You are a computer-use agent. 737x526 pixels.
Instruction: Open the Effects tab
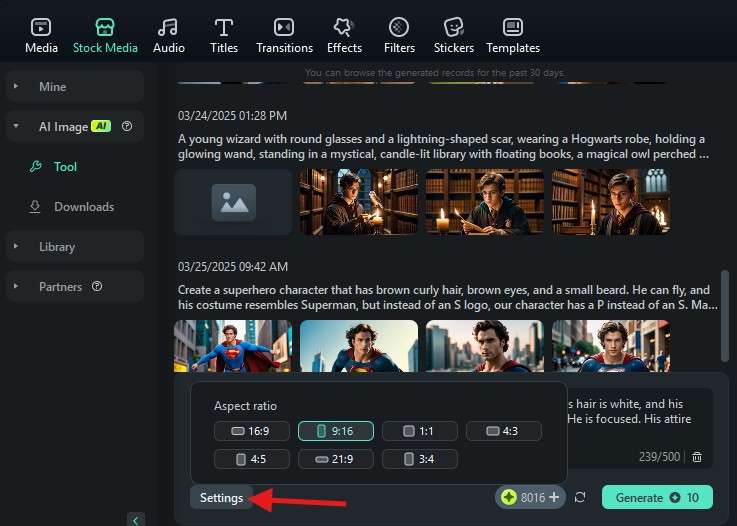click(x=345, y=36)
